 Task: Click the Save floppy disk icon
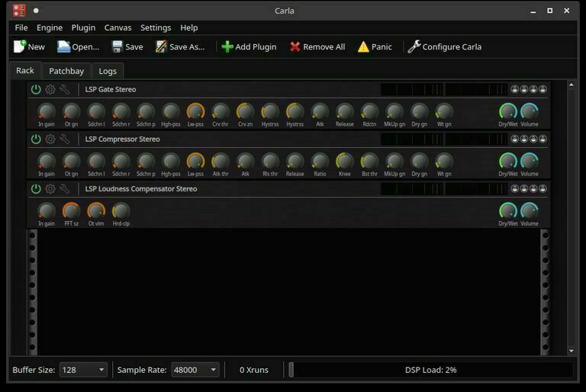click(x=118, y=47)
